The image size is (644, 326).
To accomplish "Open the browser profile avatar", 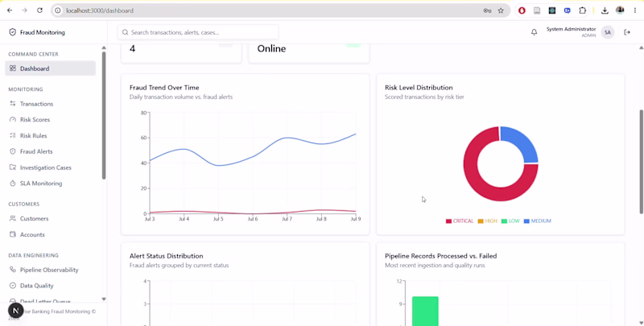I will click(x=620, y=10).
